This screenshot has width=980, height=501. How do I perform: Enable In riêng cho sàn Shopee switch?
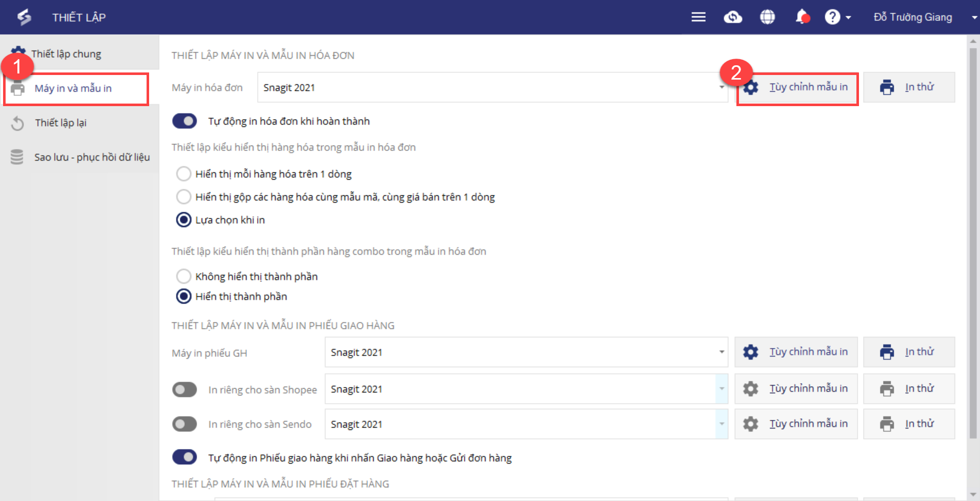184,390
